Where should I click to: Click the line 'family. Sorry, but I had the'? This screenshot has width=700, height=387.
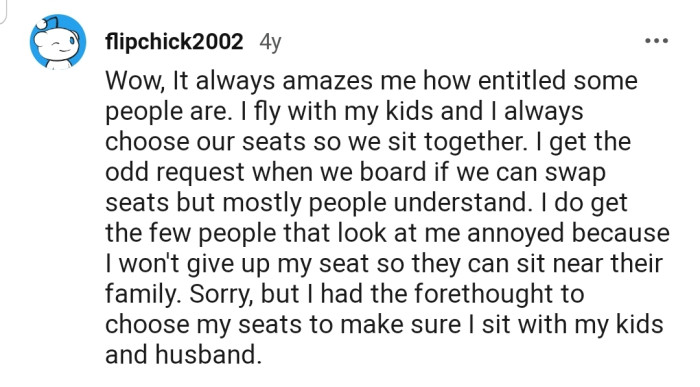[x=345, y=294]
